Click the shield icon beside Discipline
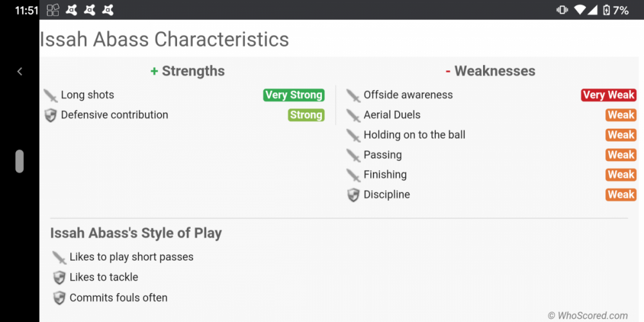The width and height of the screenshot is (644, 322). (x=353, y=195)
